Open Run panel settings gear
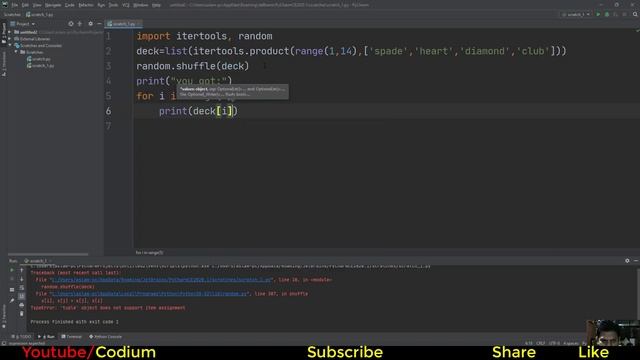The image size is (640, 360). [627, 260]
